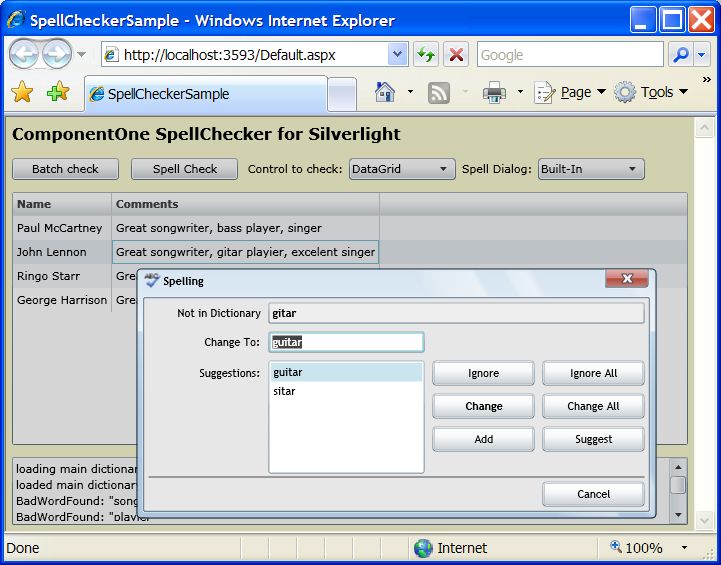721x565 pixels.
Task: Click the comment 'bass player, singer' cell
Action: pyautogui.click(x=246, y=228)
